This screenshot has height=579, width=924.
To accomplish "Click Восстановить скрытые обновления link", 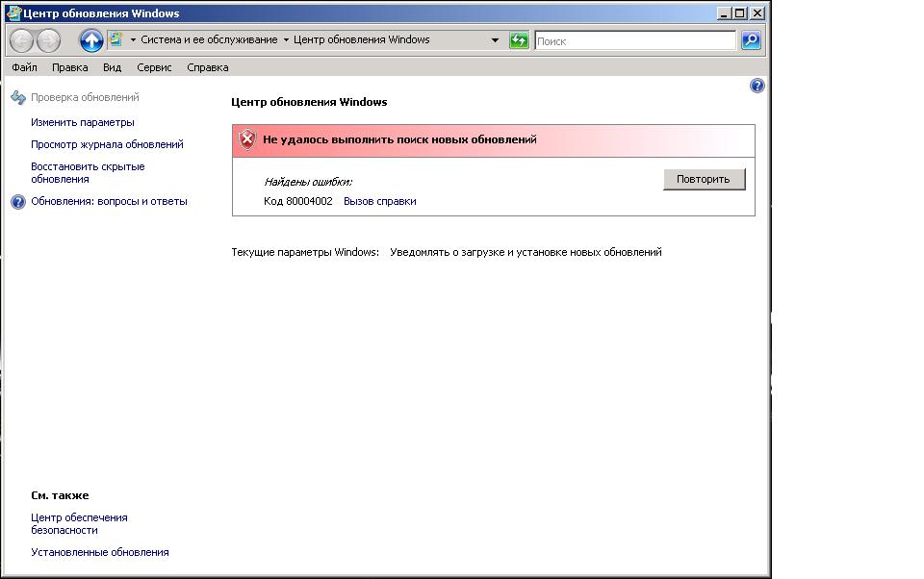I will click(88, 172).
